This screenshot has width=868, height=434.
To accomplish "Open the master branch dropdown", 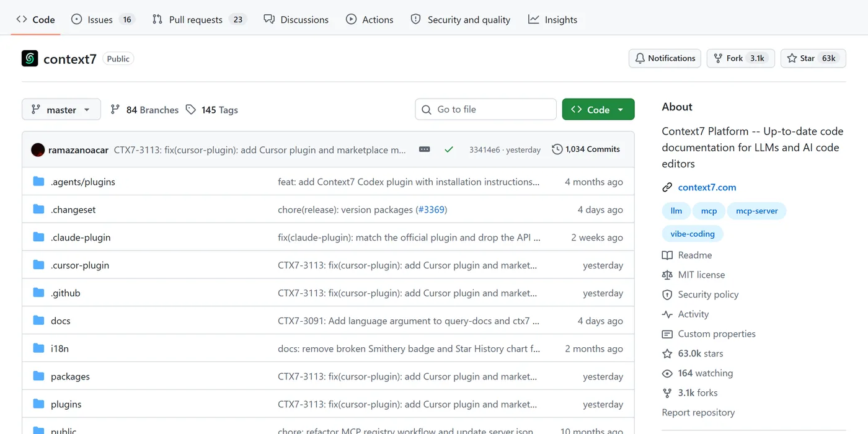I will (61, 110).
